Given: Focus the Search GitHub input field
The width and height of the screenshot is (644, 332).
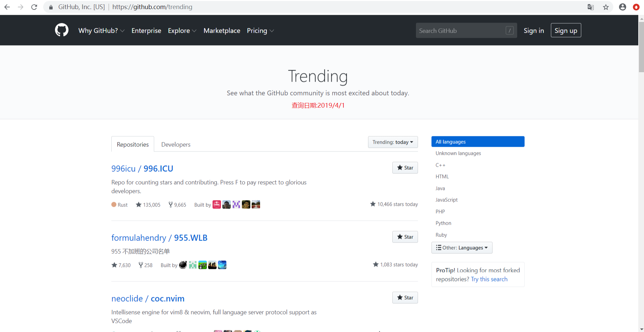Looking at the screenshot, I should [x=466, y=30].
